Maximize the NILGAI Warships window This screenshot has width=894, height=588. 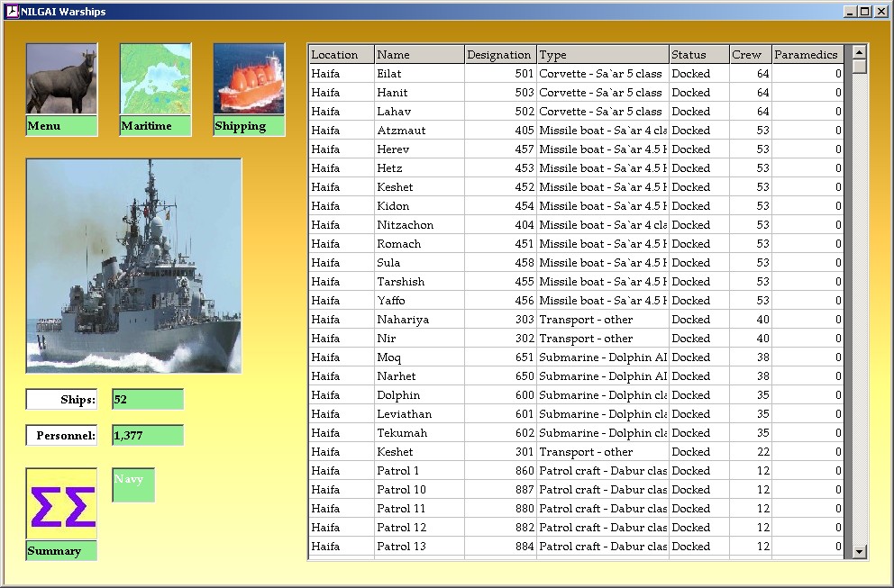tap(864, 12)
